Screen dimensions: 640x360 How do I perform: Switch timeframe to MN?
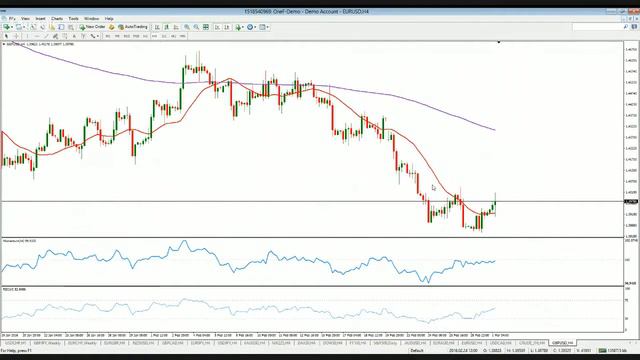(x=182, y=36)
